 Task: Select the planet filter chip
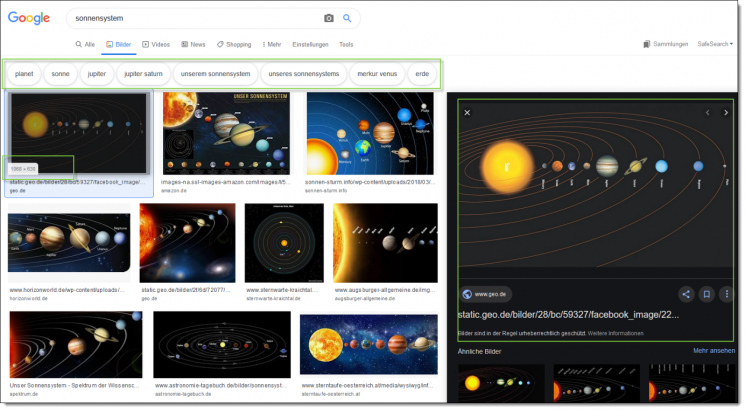click(x=24, y=74)
